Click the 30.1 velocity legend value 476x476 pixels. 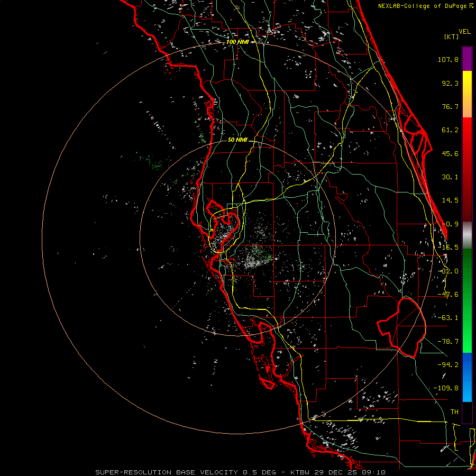(450, 177)
